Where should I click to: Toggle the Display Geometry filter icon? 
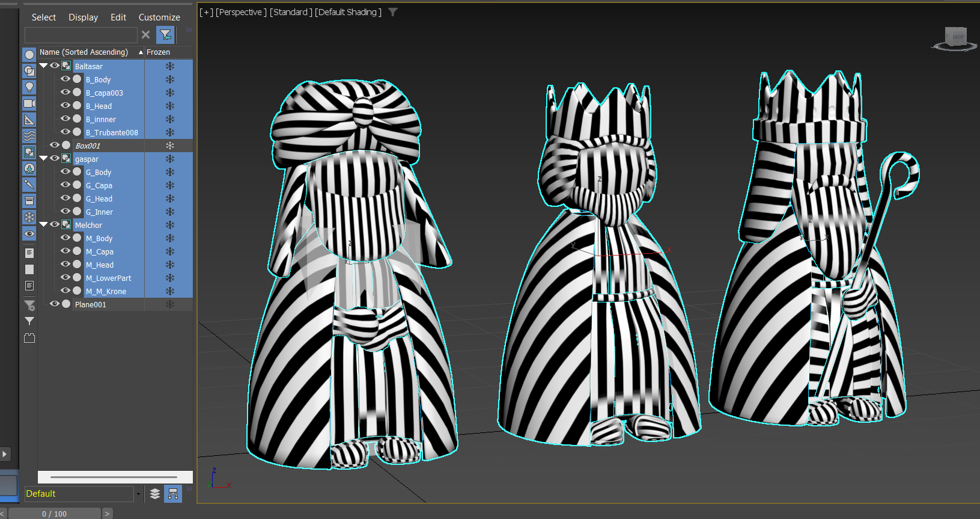coord(29,55)
